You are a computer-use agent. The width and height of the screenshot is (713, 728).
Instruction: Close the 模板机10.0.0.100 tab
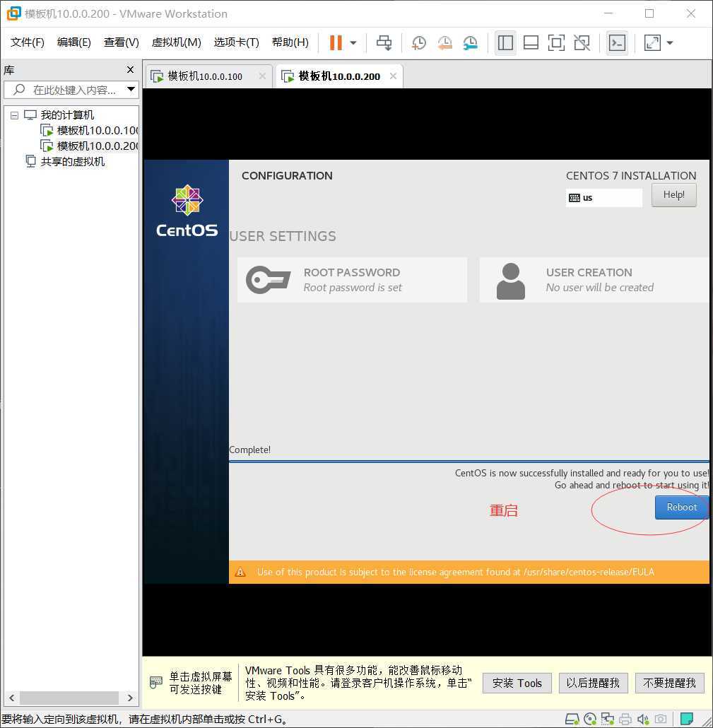(x=262, y=76)
